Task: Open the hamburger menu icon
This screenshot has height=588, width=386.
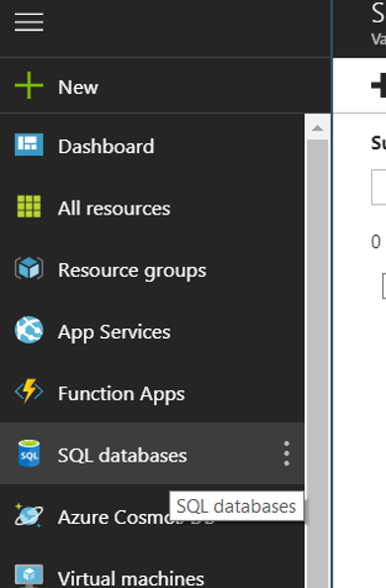Action: point(29,22)
